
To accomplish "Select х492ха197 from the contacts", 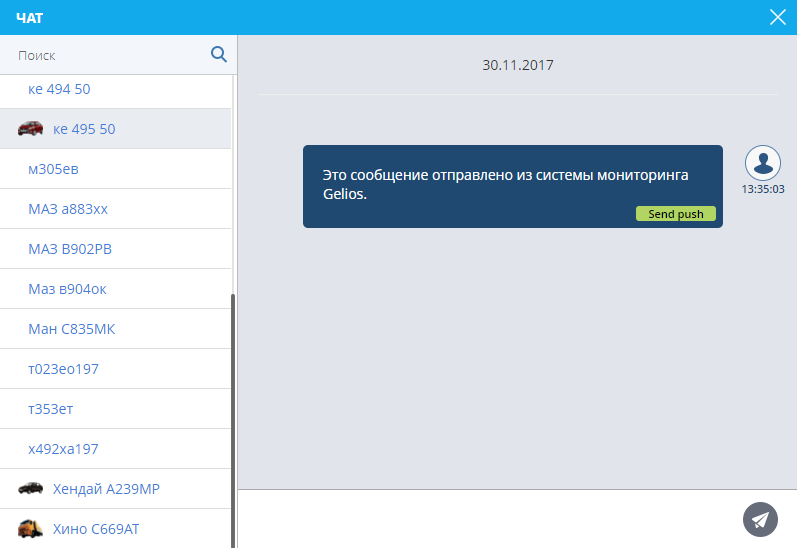I will tap(64, 449).
